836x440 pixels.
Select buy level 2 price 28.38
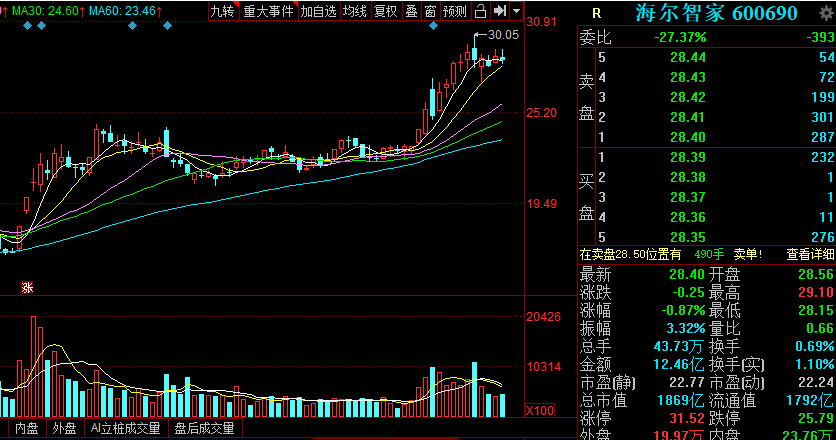click(x=688, y=177)
